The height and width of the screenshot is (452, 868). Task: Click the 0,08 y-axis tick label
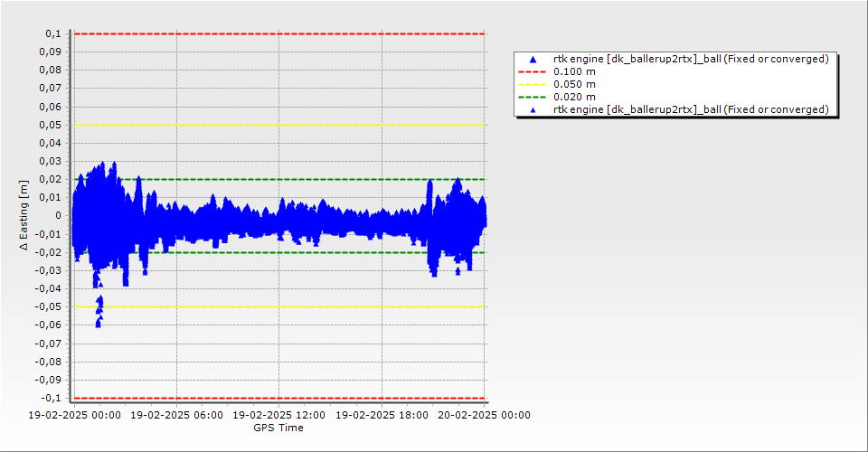click(x=51, y=71)
